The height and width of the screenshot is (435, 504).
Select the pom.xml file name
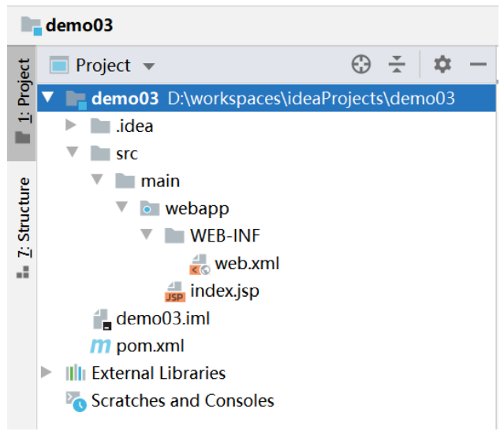(150, 347)
